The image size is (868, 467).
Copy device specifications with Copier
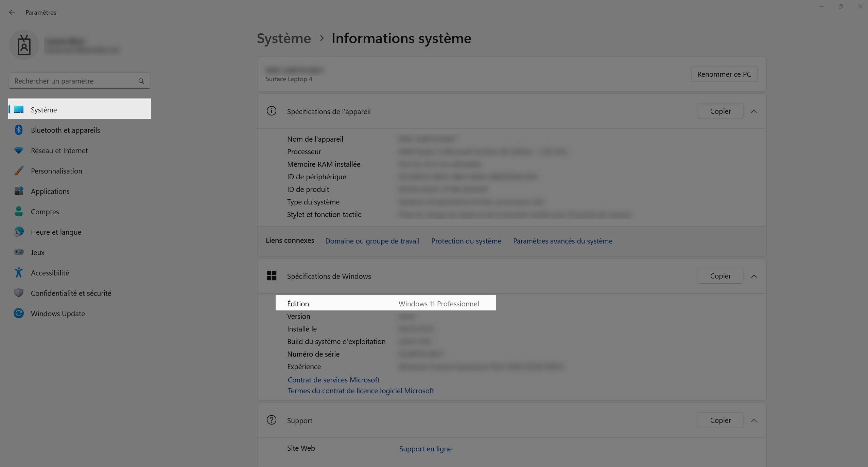(721, 111)
